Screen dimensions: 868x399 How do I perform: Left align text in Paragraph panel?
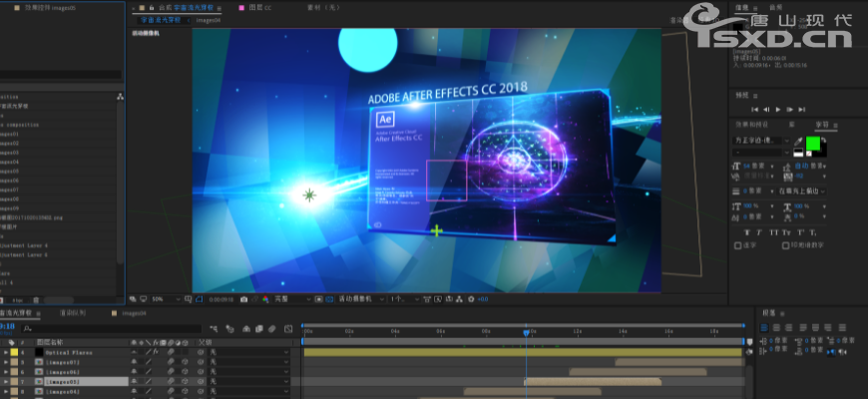[x=764, y=328]
